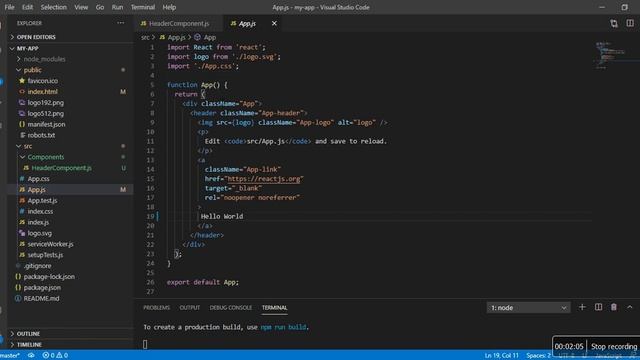Switch to the Problems panel tab
This screenshot has height=360, width=640.
(x=156, y=308)
